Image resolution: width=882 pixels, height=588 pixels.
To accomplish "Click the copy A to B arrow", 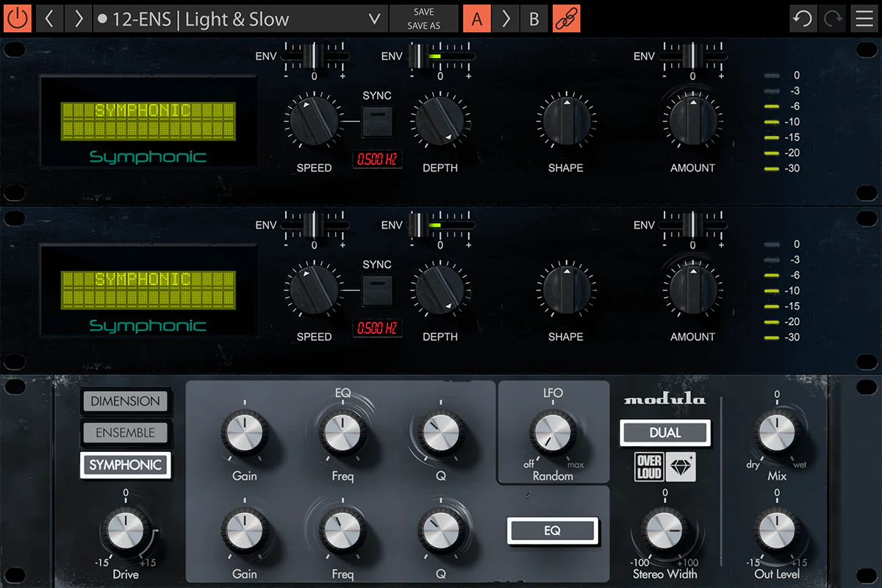I will coord(506,18).
